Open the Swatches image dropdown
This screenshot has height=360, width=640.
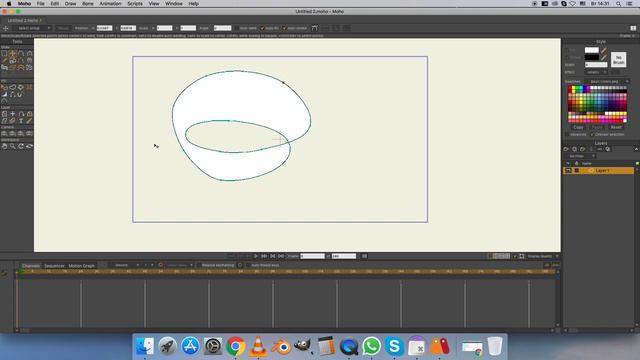pyautogui.click(x=608, y=81)
